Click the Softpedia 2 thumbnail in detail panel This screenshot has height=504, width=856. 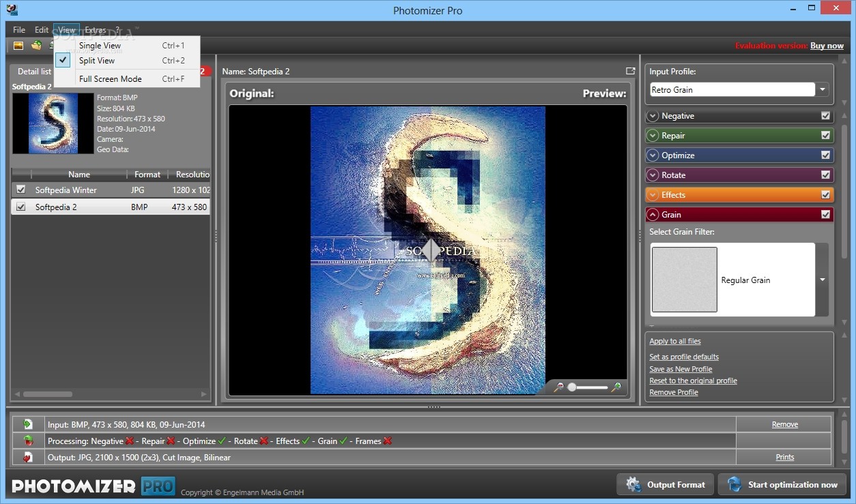[53, 123]
